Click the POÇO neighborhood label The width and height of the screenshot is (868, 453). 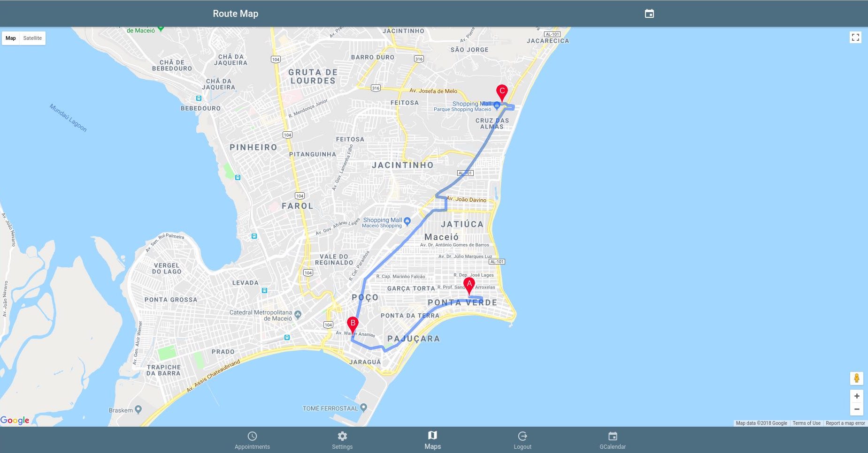tap(365, 297)
